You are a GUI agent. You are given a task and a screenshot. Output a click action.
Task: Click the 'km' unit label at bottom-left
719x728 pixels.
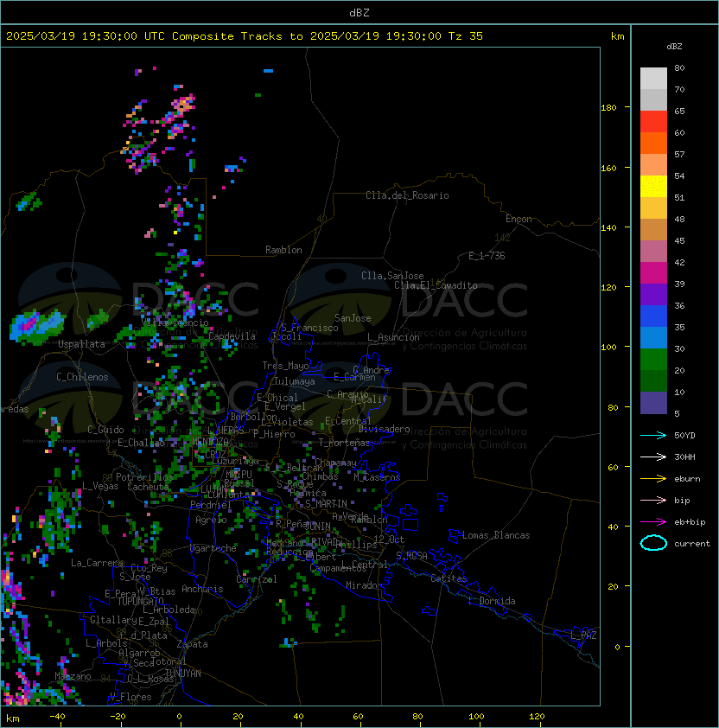click(x=13, y=718)
